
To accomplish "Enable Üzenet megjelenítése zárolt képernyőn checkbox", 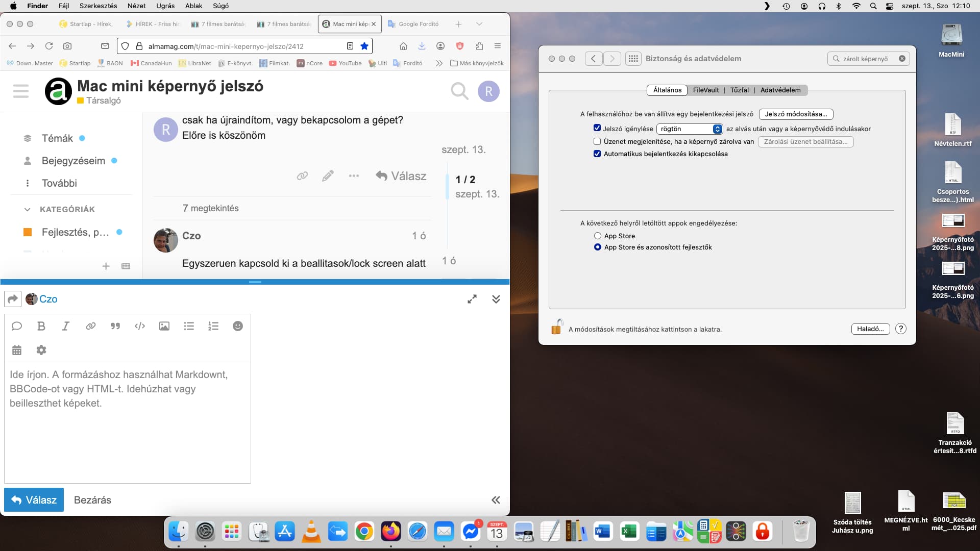I will pos(597,141).
